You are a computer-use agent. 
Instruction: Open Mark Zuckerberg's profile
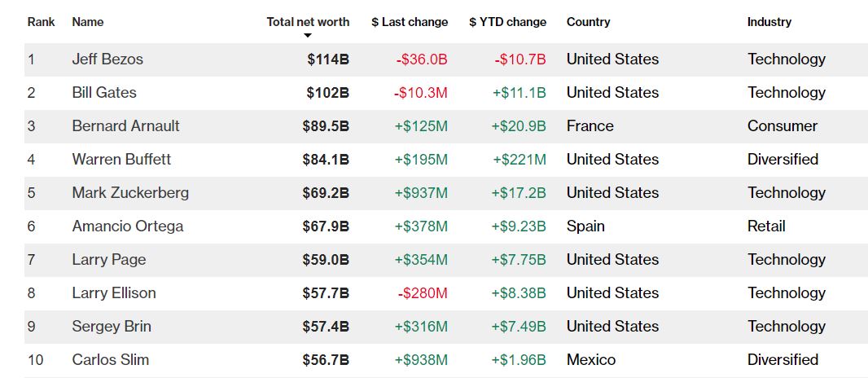point(130,193)
